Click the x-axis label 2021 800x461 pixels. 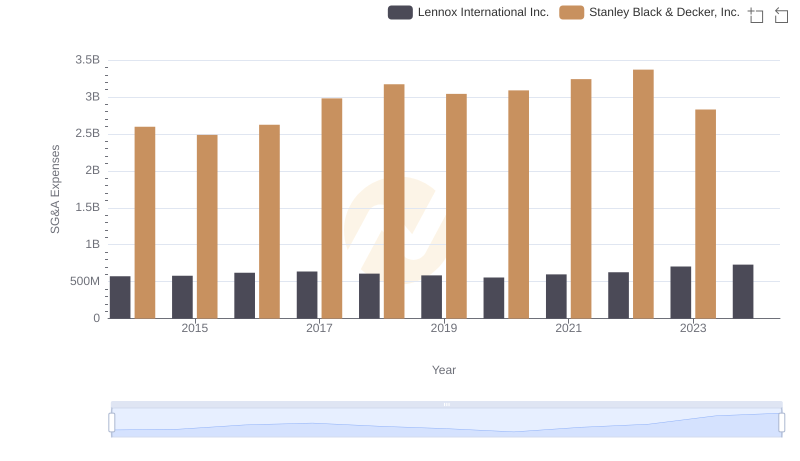pyautogui.click(x=568, y=328)
